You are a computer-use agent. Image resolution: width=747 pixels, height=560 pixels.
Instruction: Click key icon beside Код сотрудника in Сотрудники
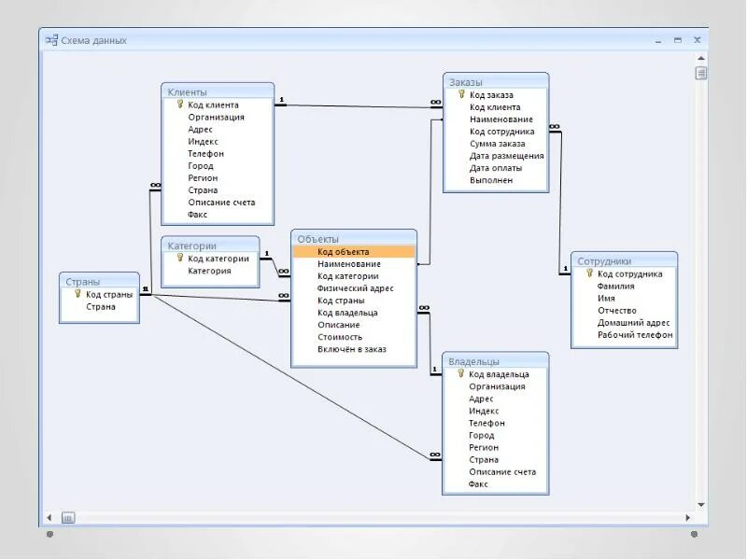(589, 273)
